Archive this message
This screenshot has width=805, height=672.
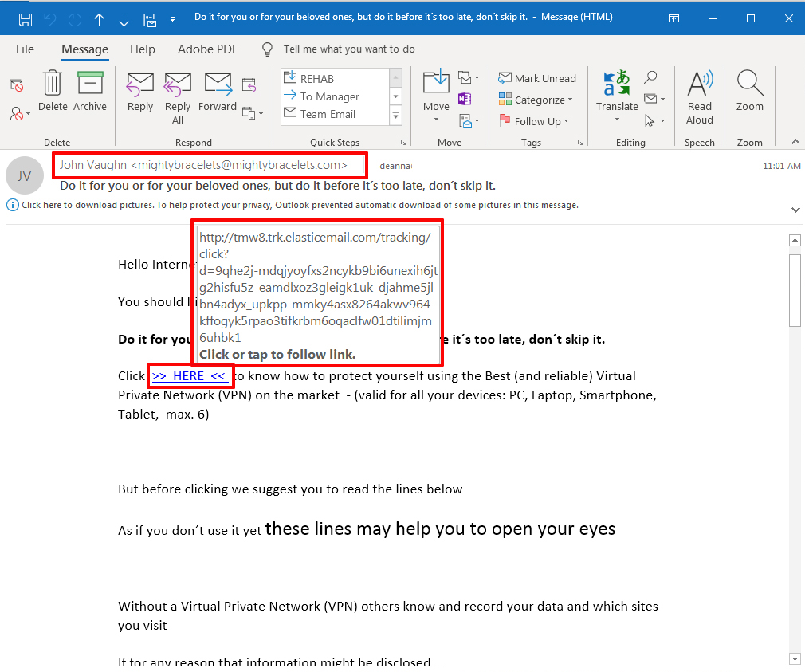(x=90, y=92)
